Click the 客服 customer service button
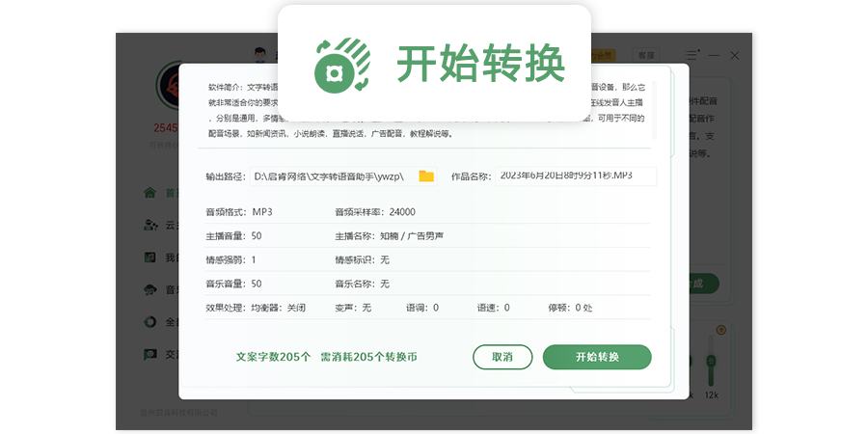Image resolution: width=868 pixels, height=434 pixels. (x=645, y=55)
